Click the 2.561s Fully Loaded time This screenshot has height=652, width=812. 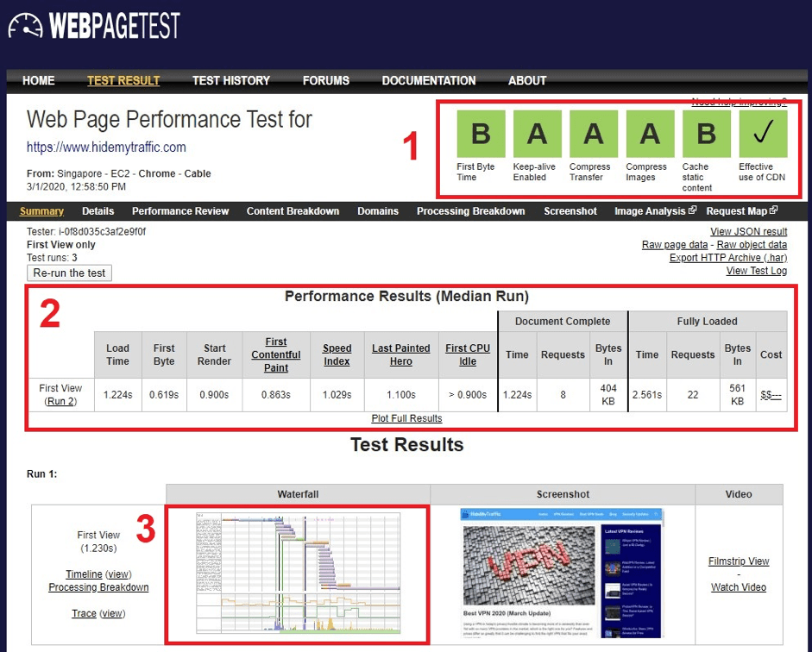(x=647, y=395)
